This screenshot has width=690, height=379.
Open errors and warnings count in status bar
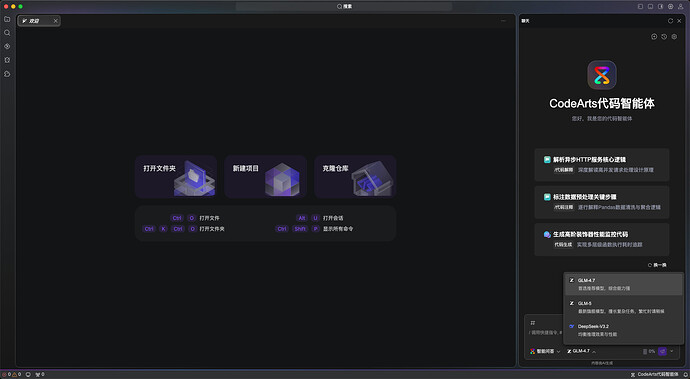12,375
